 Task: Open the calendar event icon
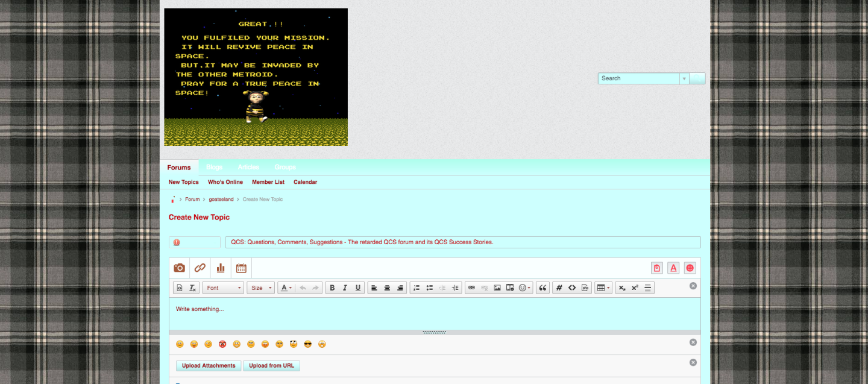[241, 268]
